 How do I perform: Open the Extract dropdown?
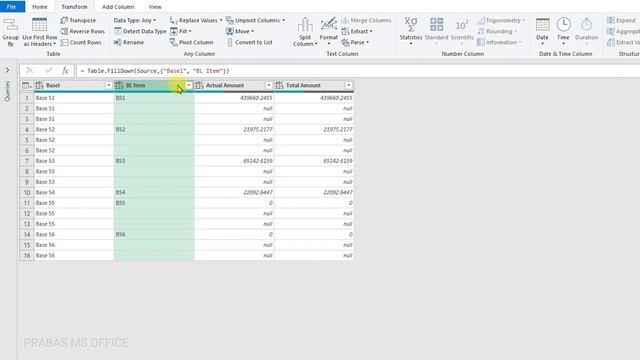click(357, 31)
